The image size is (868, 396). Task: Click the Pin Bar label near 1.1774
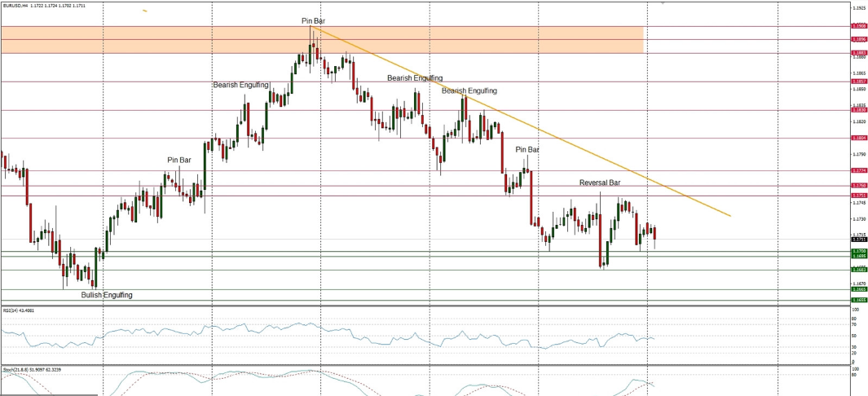click(x=527, y=150)
